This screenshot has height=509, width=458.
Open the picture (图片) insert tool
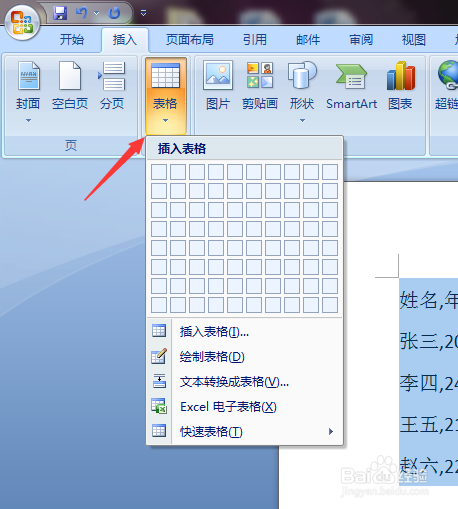pos(218,86)
